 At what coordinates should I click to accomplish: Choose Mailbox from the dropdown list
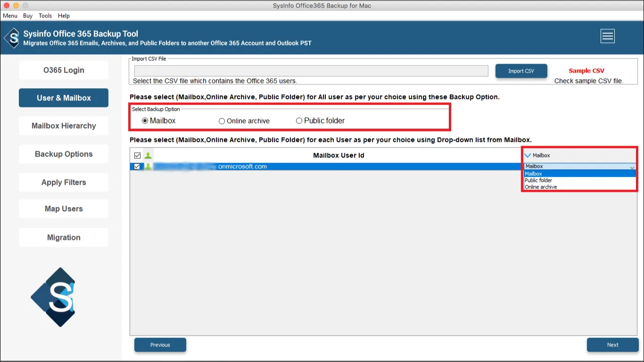(x=580, y=173)
